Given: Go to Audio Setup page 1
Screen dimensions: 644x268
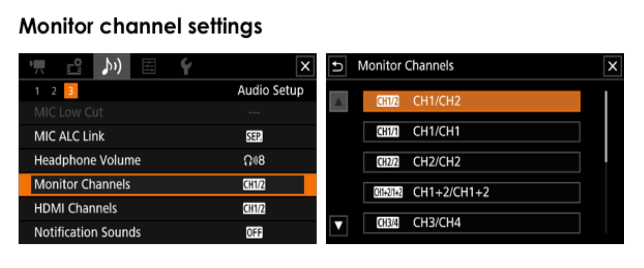Looking at the screenshot, I should click(37, 91).
